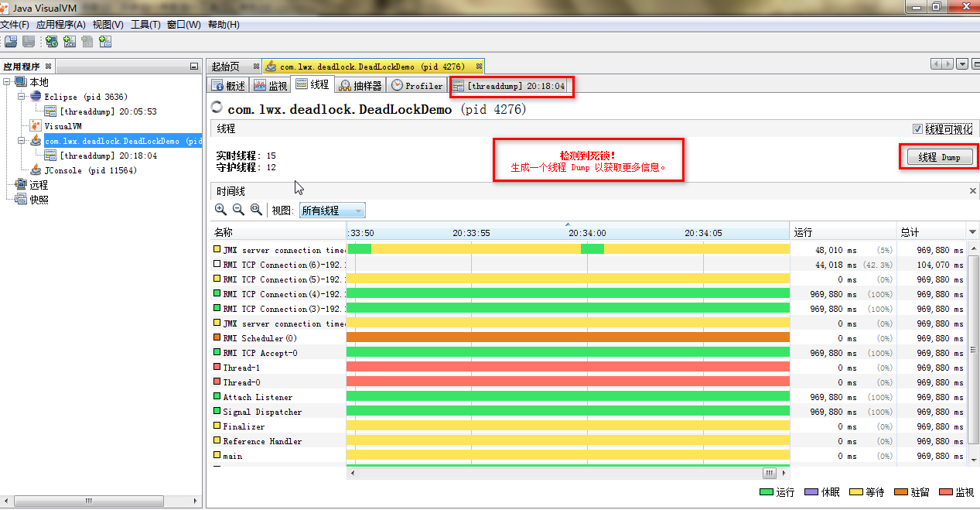Click the Add Remote Host toolbar icon
This screenshot has width=980, height=510.
pos(51,42)
